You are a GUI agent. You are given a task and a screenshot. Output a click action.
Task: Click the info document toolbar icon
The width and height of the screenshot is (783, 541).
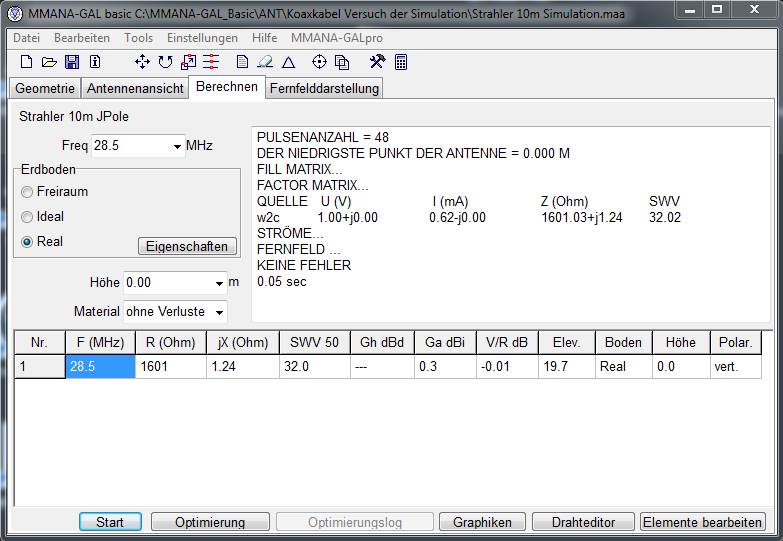(x=95, y=62)
